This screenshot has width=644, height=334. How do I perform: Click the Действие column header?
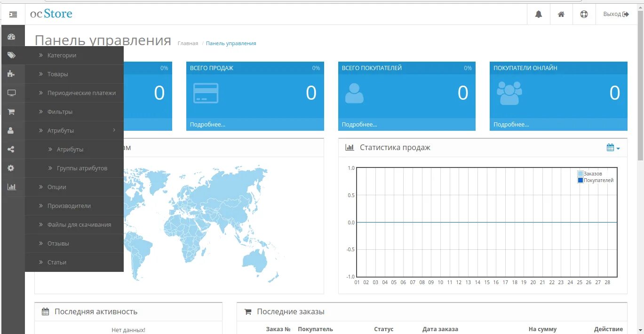pyautogui.click(x=608, y=329)
